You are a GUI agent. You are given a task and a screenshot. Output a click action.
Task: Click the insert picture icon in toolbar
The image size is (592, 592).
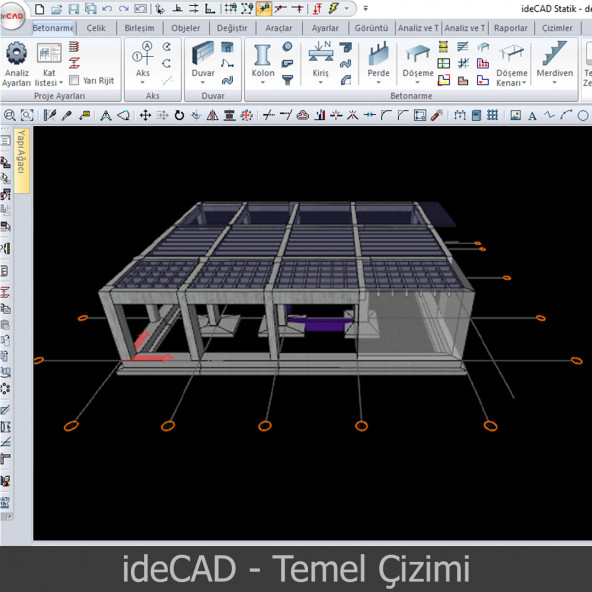[x=516, y=115]
